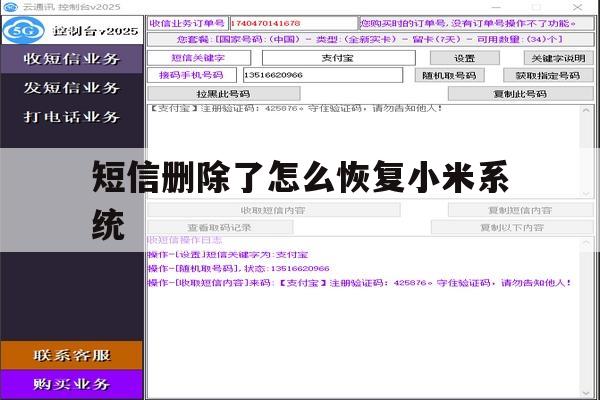600x400 pixels.
Task: Click the 复制此号码 button
Action: [x=520, y=94]
